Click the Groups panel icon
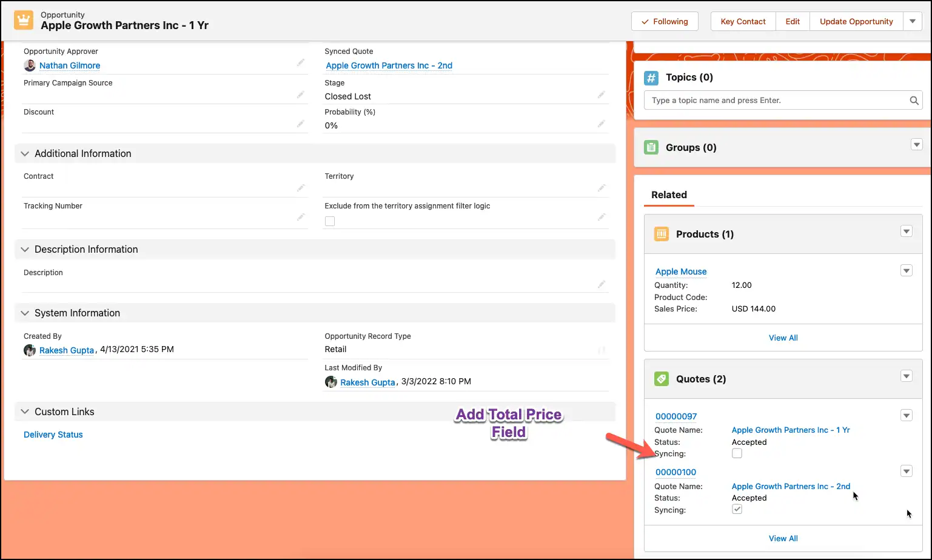This screenshot has height=560, width=932. click(651, 147)
